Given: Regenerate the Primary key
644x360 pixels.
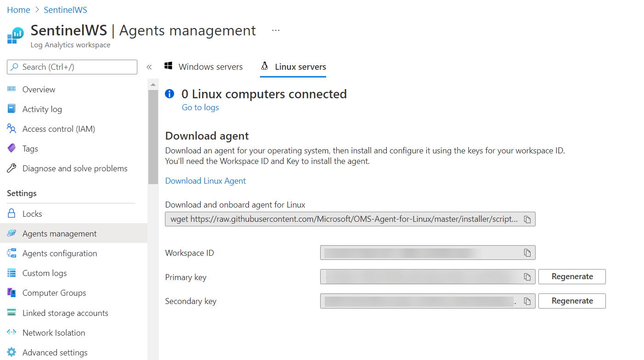Looking at the screenshot, I should (572, 276).
